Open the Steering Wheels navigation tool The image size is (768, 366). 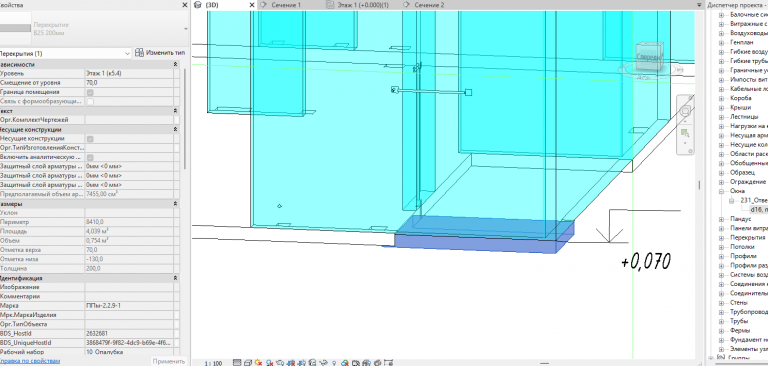coord(686,111)
